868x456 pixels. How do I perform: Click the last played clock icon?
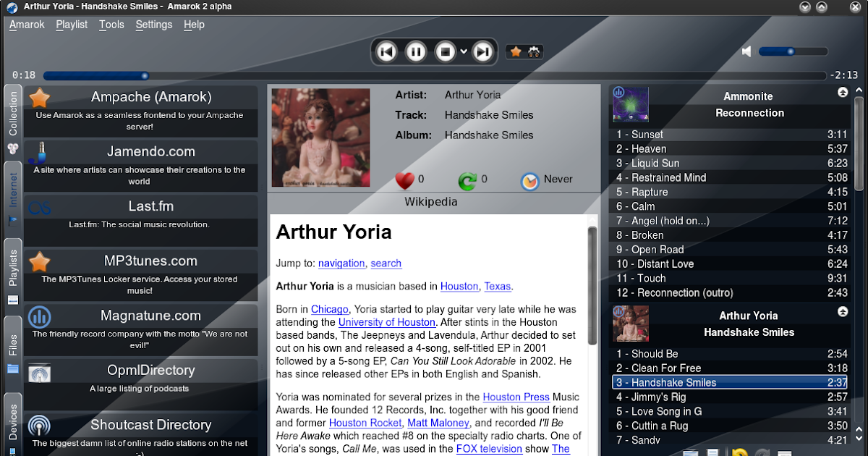529,181
